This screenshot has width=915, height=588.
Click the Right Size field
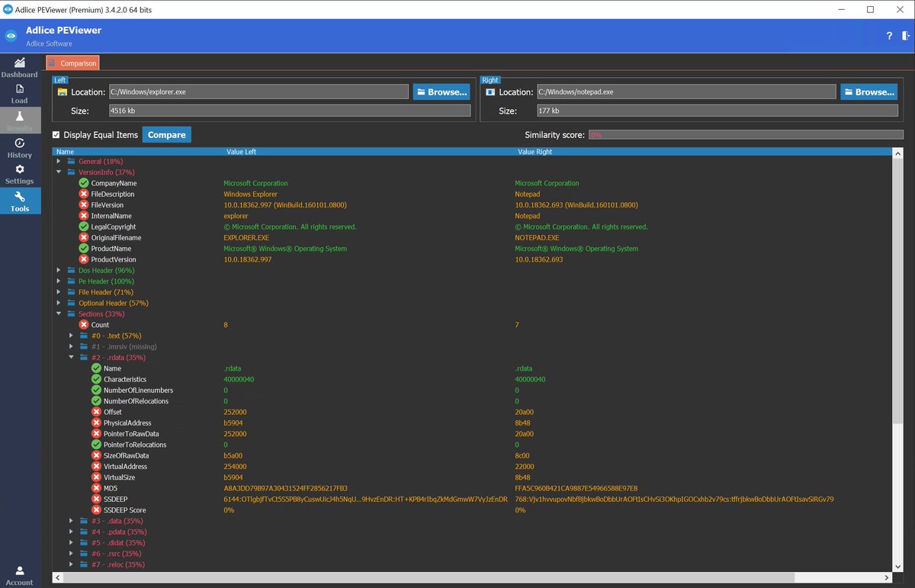(x=718, y=111)
